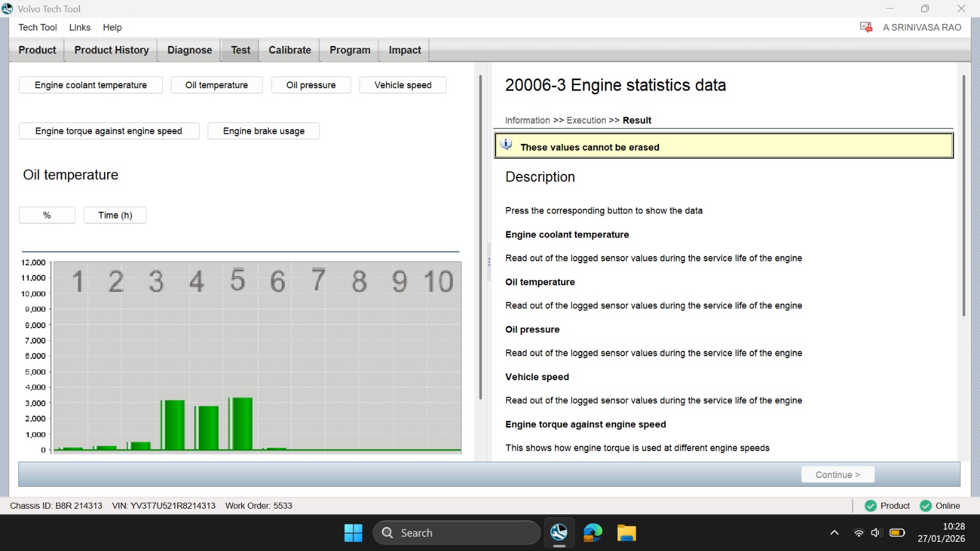Click the Product status checkmark icon

pos(870,506)
